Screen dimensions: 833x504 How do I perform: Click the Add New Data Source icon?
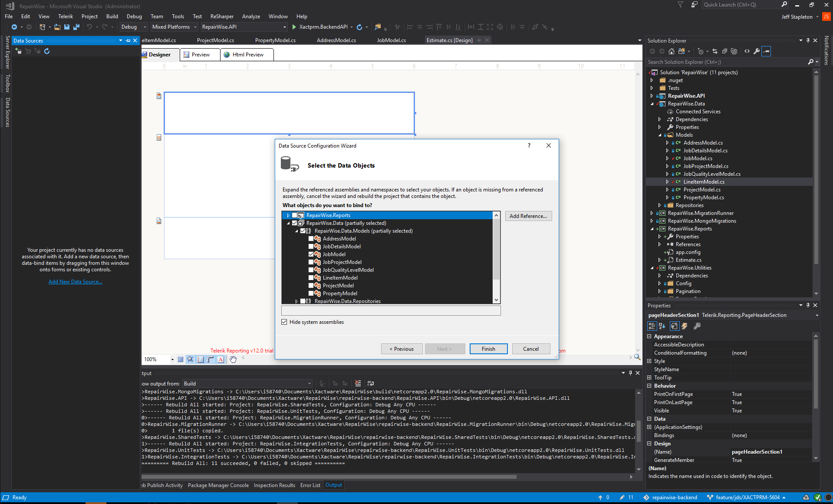point(18,51)
